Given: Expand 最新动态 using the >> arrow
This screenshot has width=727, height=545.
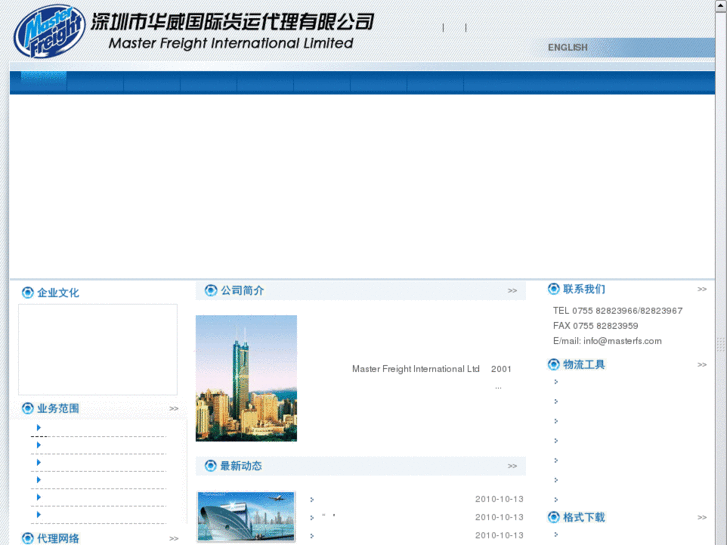Looking at the screenshot, I should (x=512, y=466).
